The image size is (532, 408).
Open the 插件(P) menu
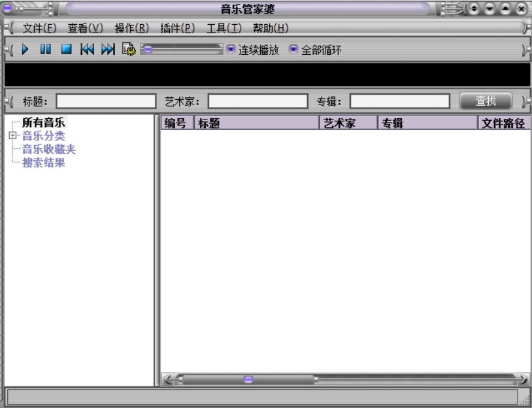pyautogui.click(x=178, y=28)
